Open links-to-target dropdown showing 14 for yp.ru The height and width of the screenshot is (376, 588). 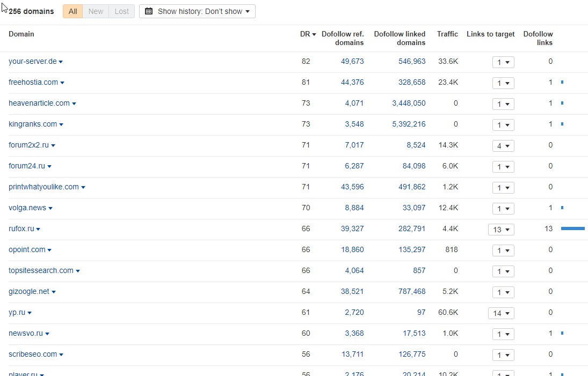501,313
